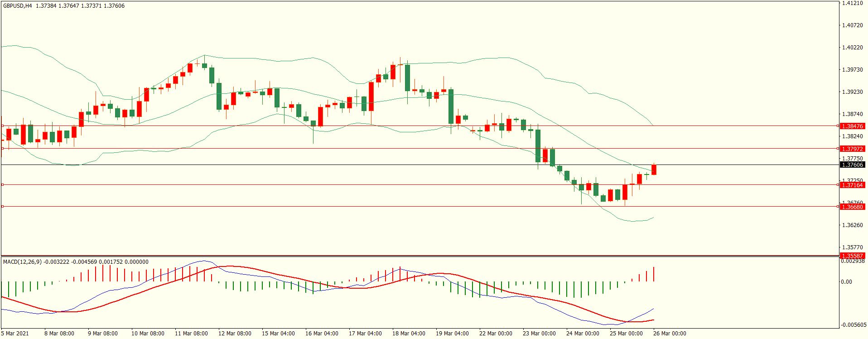Image resolution: width=868 pixels, height=339 pixels.
Task: Click the 18 Mar 04:00 time label
Action: click(x=409, y=334)
